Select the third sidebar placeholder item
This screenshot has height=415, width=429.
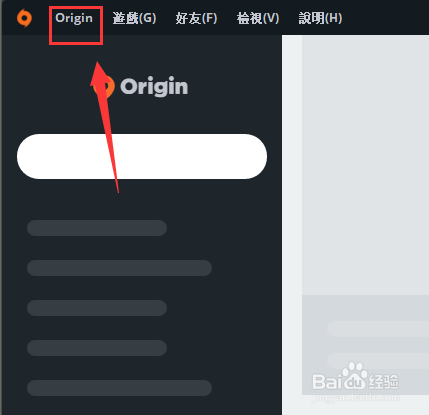click(97, 308)
